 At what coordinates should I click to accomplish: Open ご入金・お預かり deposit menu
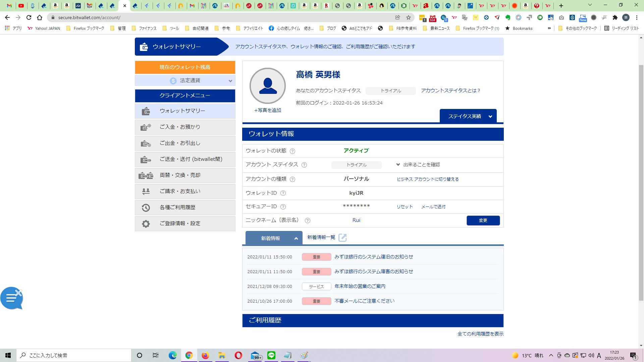(x=185, y=127)
